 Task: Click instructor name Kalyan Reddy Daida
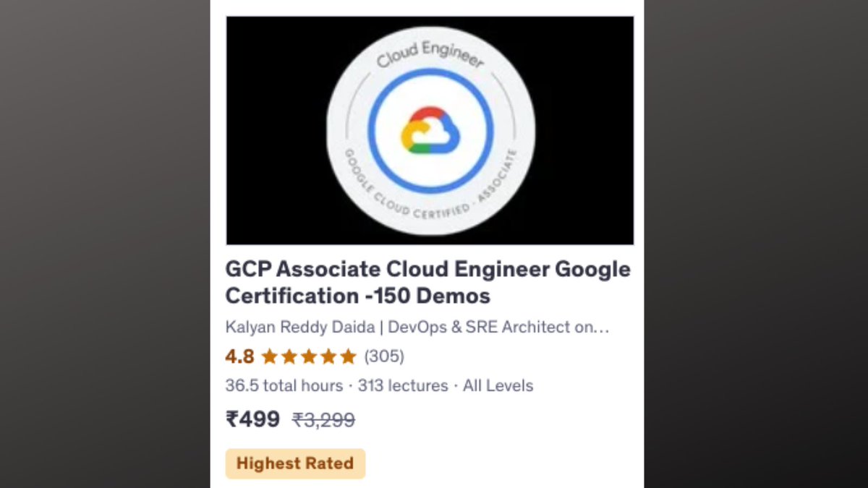point(300,327)
